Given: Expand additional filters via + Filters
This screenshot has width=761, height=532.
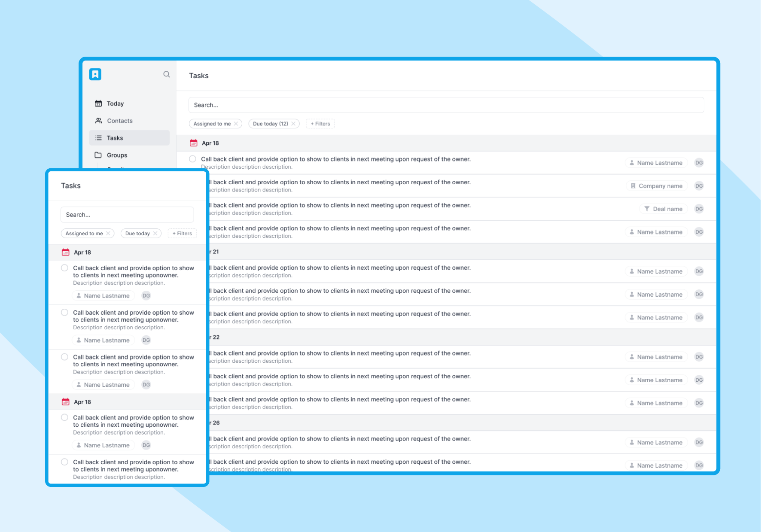Looking at the screenshot, I should click(x=320, y=124).
